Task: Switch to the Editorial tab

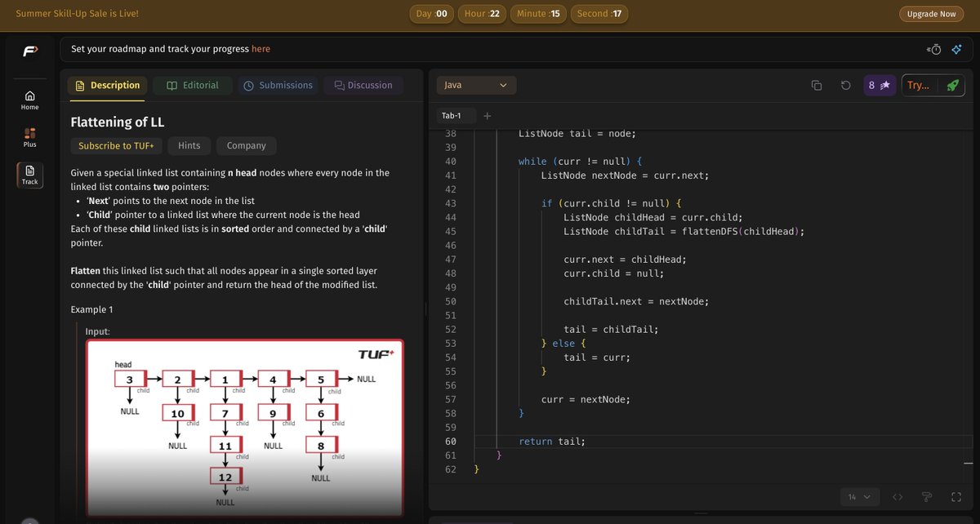Action: click(x=192, y=85)
